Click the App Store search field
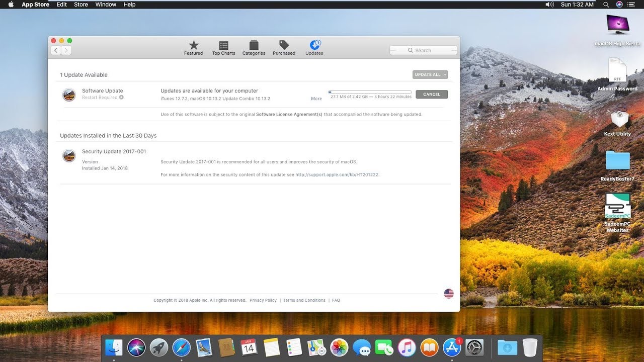 [423, 50]
